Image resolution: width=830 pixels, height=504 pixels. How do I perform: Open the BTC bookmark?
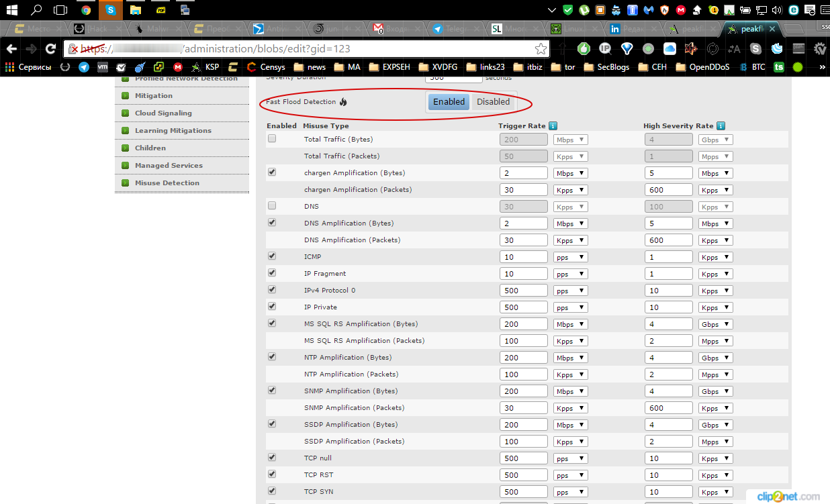pos(752,67)
